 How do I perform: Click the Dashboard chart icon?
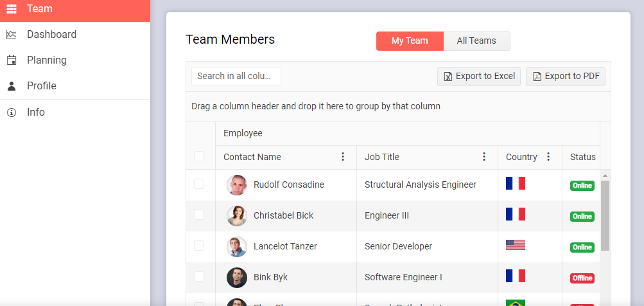point(12,35)
